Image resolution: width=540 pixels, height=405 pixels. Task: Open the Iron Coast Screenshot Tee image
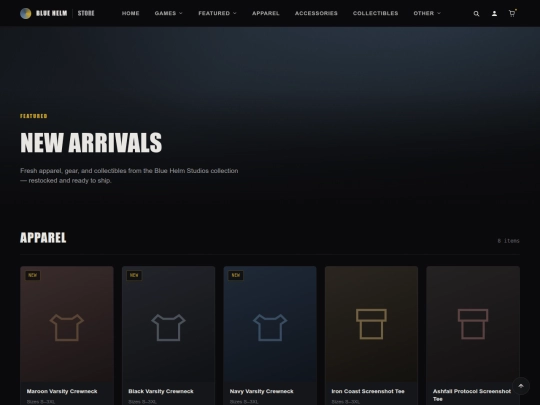371,324
